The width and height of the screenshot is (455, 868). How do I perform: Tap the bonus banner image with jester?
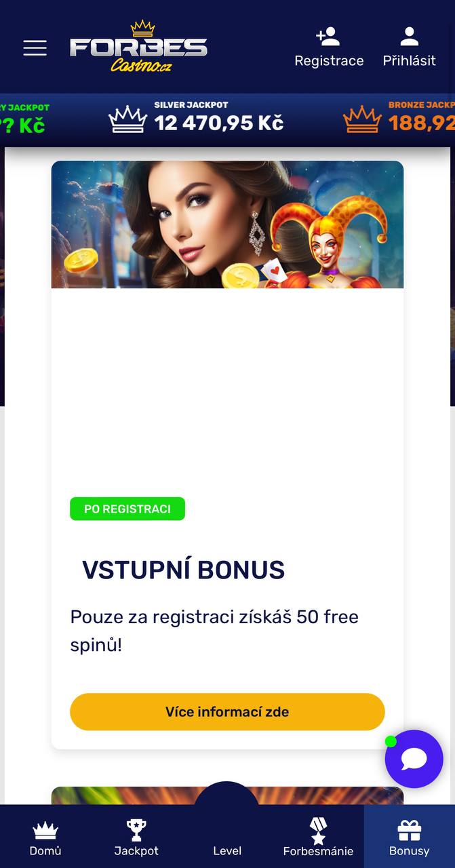(227, 224)
